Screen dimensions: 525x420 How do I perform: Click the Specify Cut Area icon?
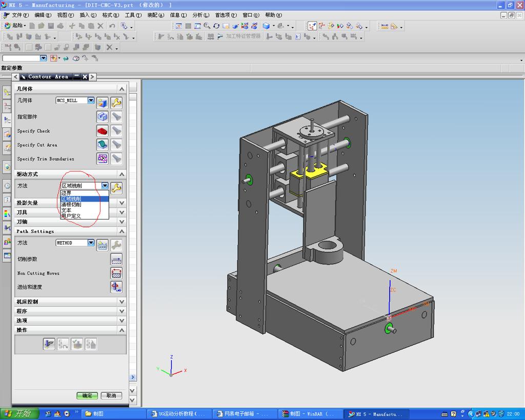click(103, 145)
